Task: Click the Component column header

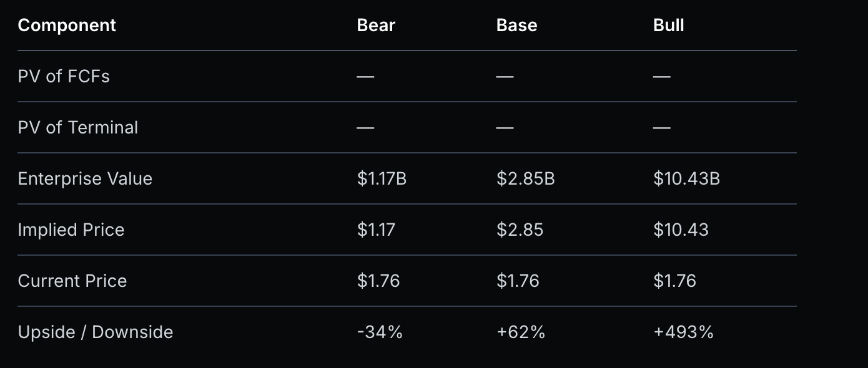Action: (67, 26)
